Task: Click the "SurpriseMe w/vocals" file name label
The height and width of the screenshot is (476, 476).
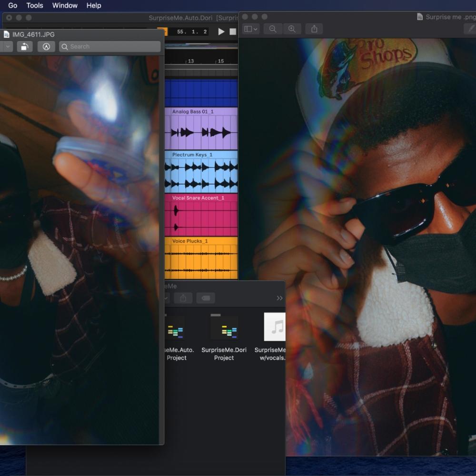Action: point(270,354)
